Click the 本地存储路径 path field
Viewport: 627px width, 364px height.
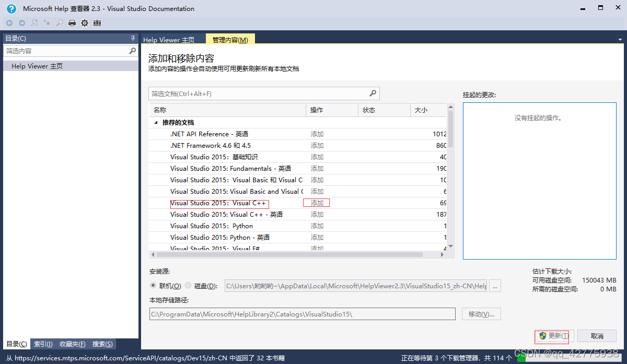[x=303, y=314]
